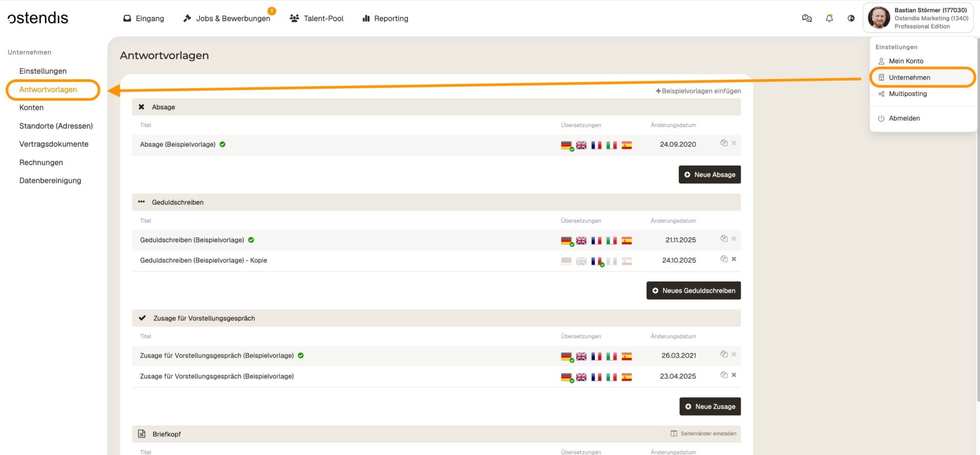Collapse the Absage section header
The height and width of the screenshot is (455, 980).
click(x=163, y=107)
